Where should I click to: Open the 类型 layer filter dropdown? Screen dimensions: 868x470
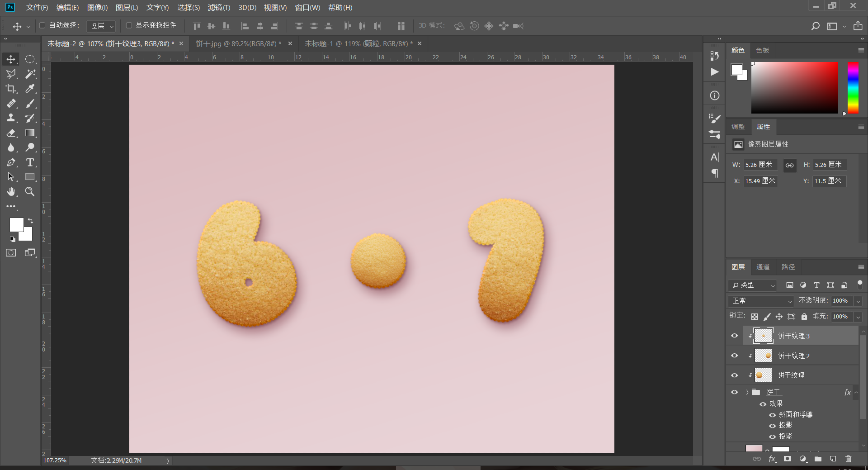tap(753, 285)
